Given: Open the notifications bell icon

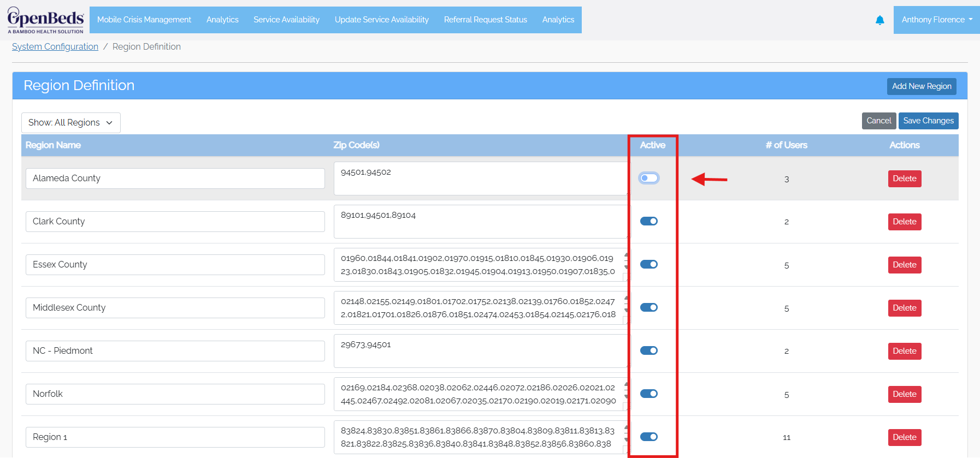Looking at the screenshot, I should pyautogui.click(x=879, y=20).
